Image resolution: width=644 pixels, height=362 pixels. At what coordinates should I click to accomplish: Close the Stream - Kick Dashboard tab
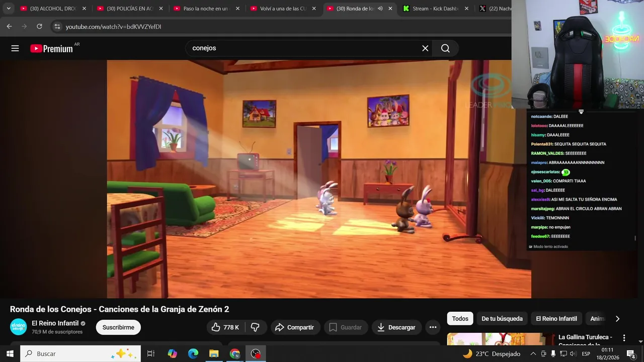point(466,9)
